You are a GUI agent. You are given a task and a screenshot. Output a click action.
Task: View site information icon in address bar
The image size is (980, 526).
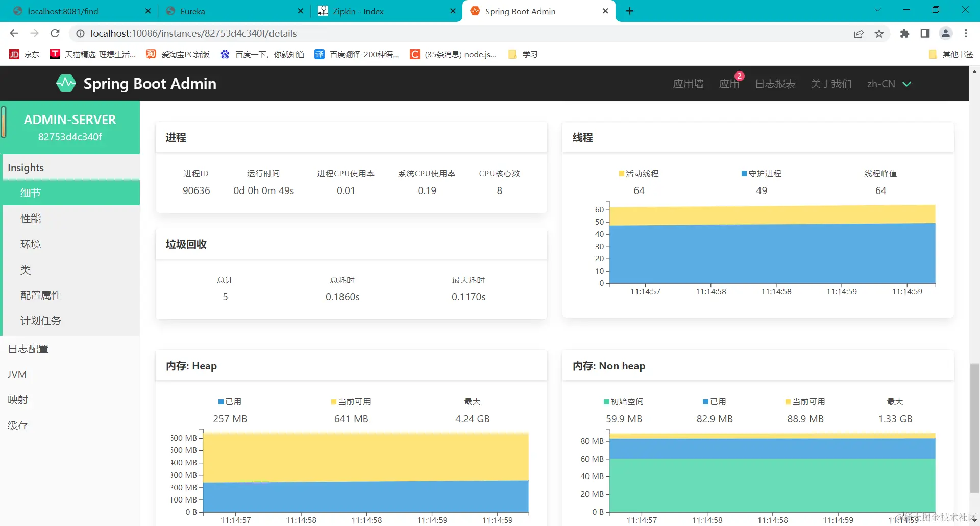(80, 33)
